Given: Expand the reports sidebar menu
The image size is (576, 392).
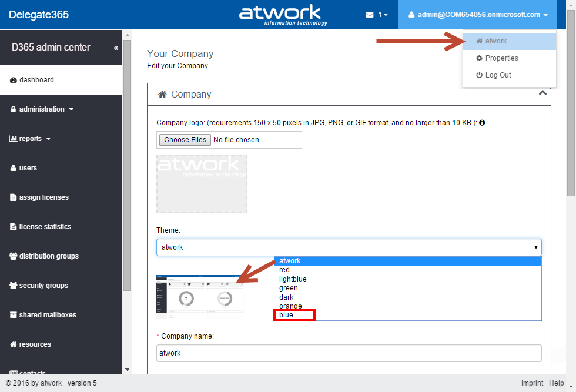Looking at the screenshot, I should point(61,139).
